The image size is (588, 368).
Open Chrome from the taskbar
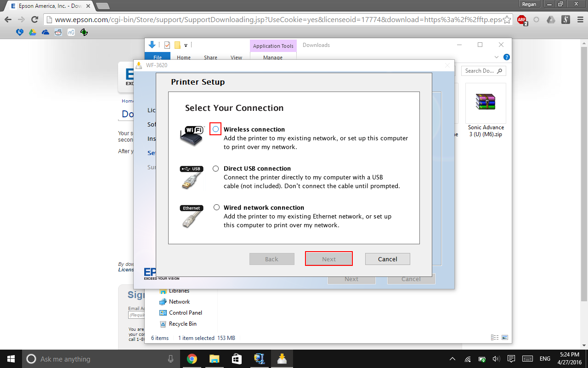click(192, 359)
